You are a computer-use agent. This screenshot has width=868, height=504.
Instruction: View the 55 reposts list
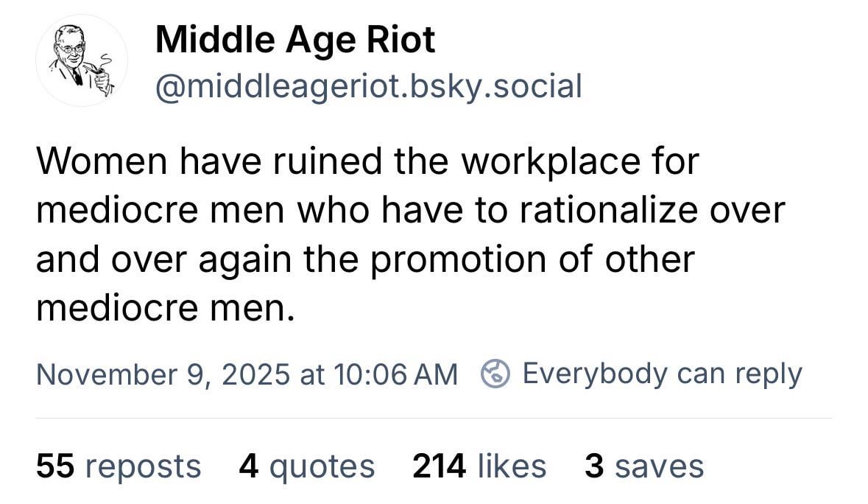point(118,466)
